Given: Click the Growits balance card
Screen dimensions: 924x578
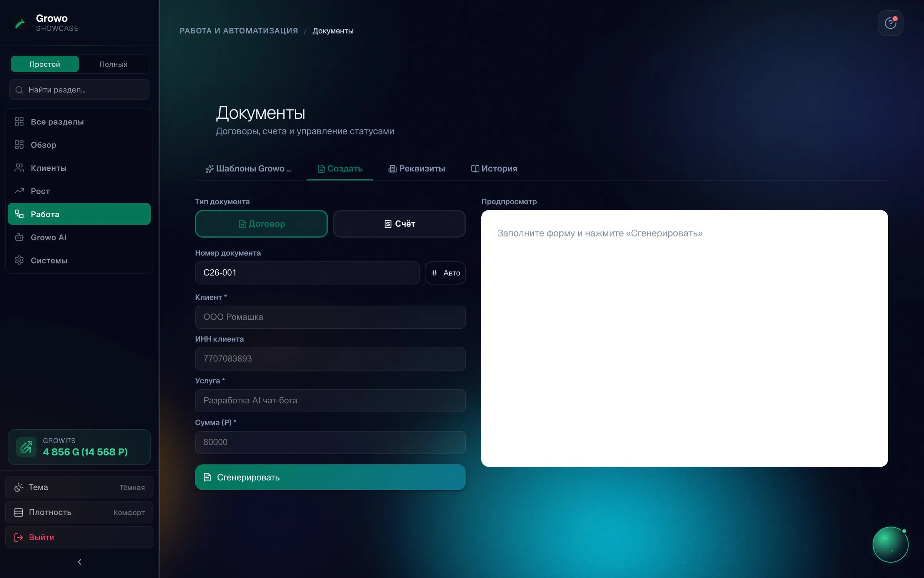Looking at the screenshot, I should 79,447.
